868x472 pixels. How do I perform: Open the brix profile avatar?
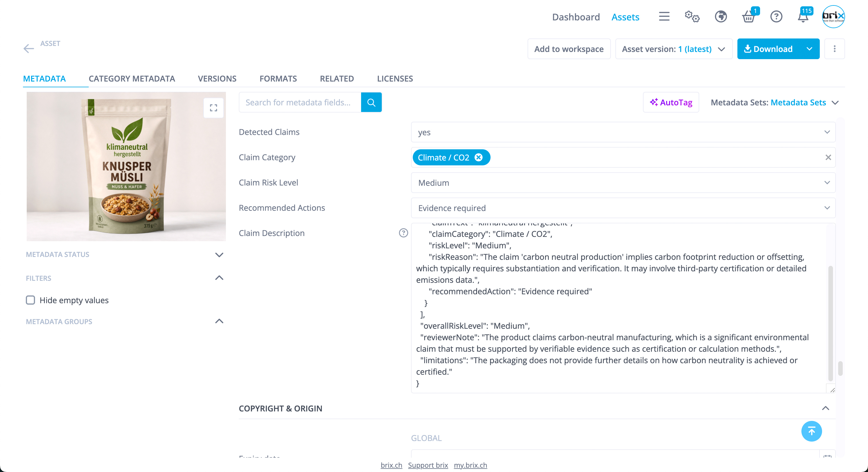tap(833, 17)
